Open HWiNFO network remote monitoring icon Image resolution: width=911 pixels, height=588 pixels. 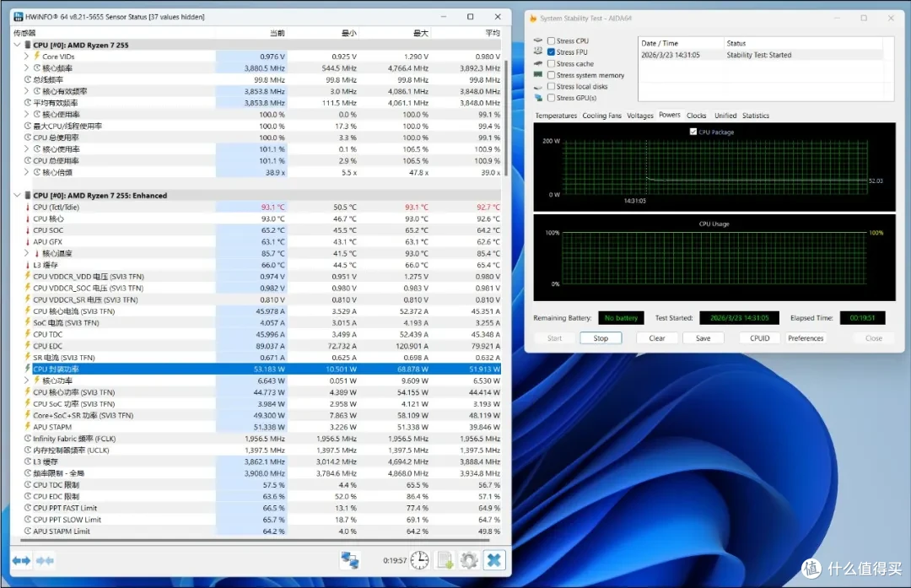(x=350, y=560)
